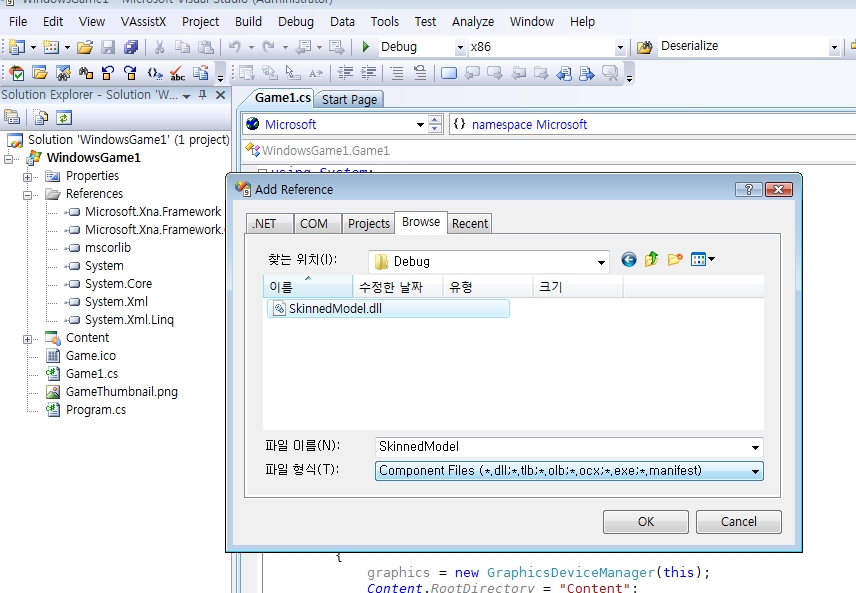Open the Deserialize find dropdown

(x=834, y=48)
